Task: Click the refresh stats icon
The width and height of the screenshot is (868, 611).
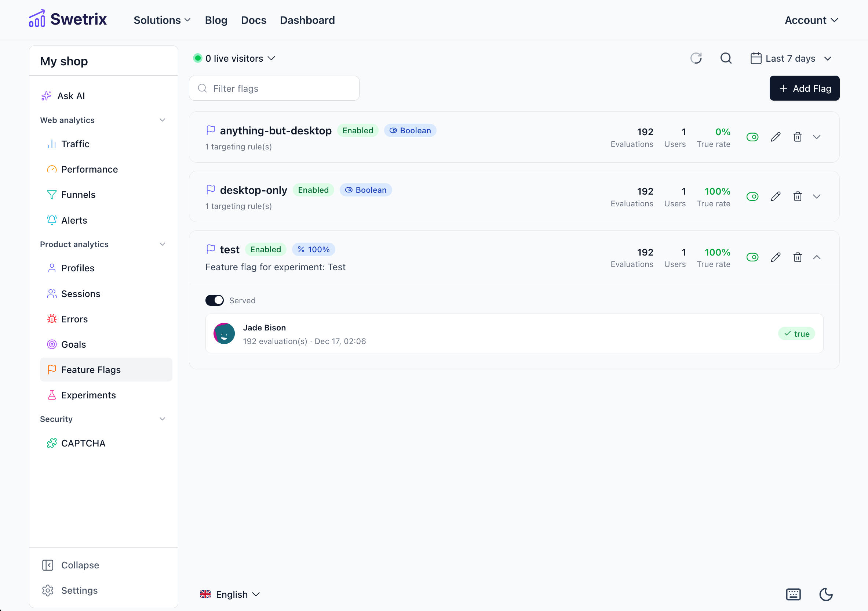Action: coord(696,58)
